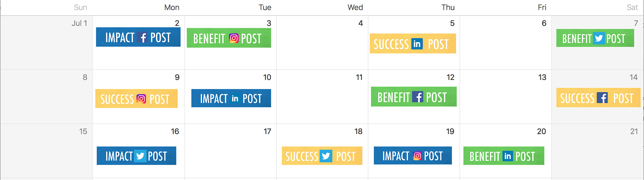Click the Instagram icon in July 3 post

pyautogui.click(x=234, y=38)
